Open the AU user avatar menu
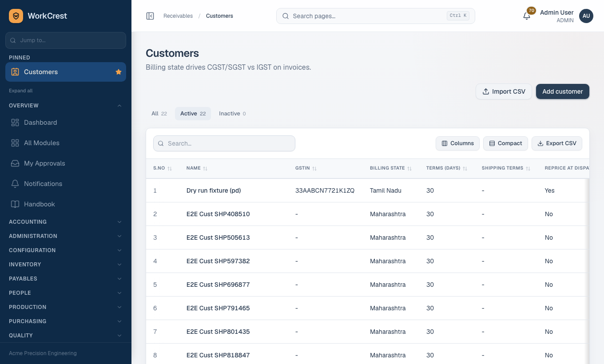Image resolution: width=604 pixels, height=364 pixels. (586, 16)
